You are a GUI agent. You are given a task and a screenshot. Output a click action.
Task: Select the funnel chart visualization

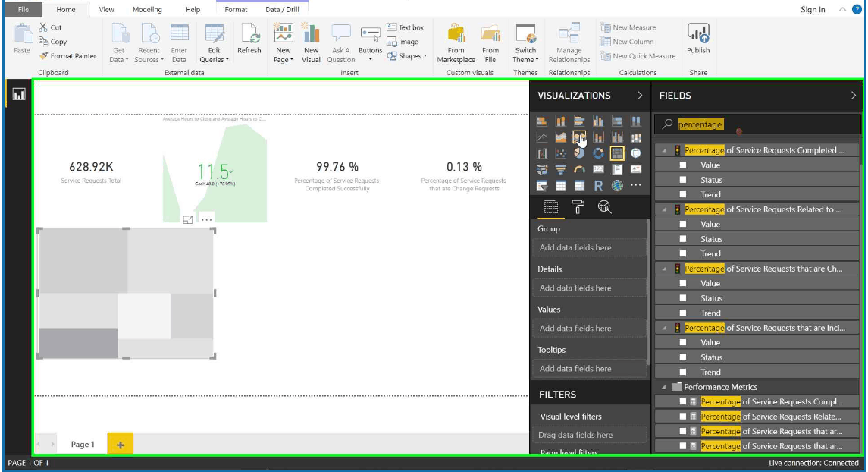coord(561,169)
